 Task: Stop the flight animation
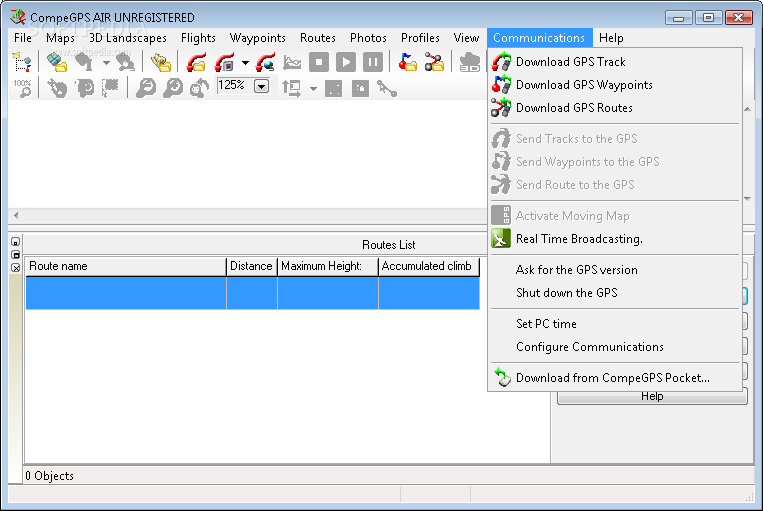319,62
